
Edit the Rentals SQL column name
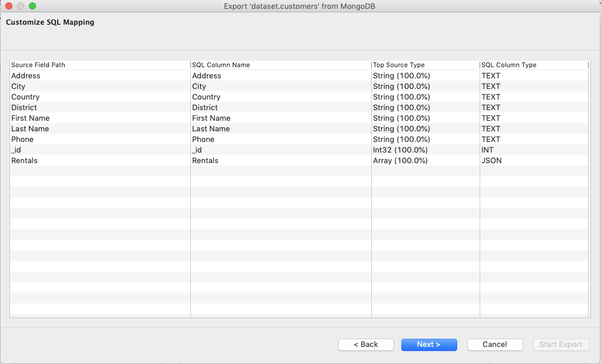[x=281, y=161]
